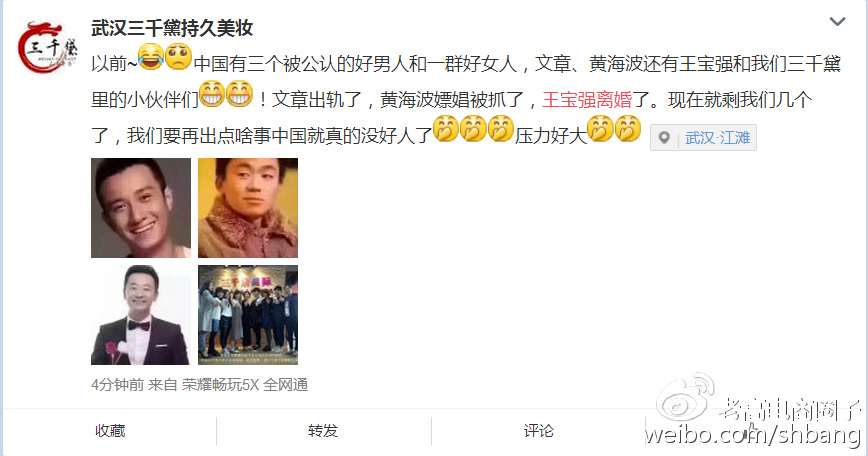Open the 武汉·江滩 location tag

[x=717, y=137]
